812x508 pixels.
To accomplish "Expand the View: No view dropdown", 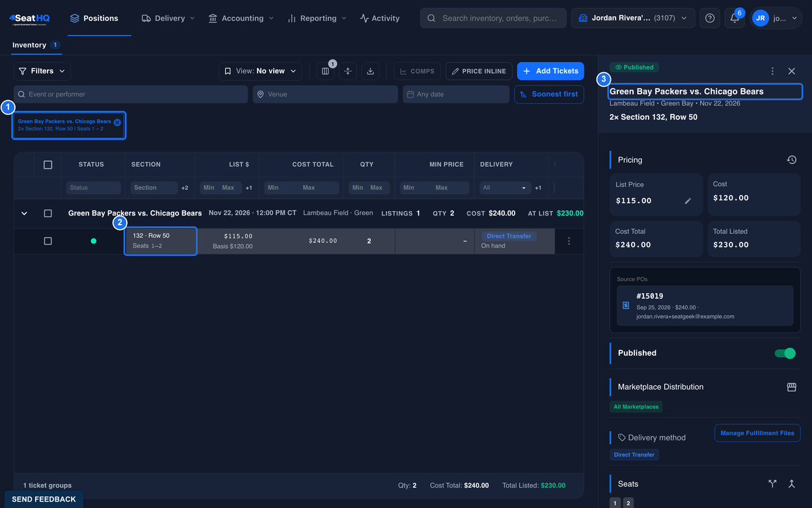I will [x=260, y=71].
